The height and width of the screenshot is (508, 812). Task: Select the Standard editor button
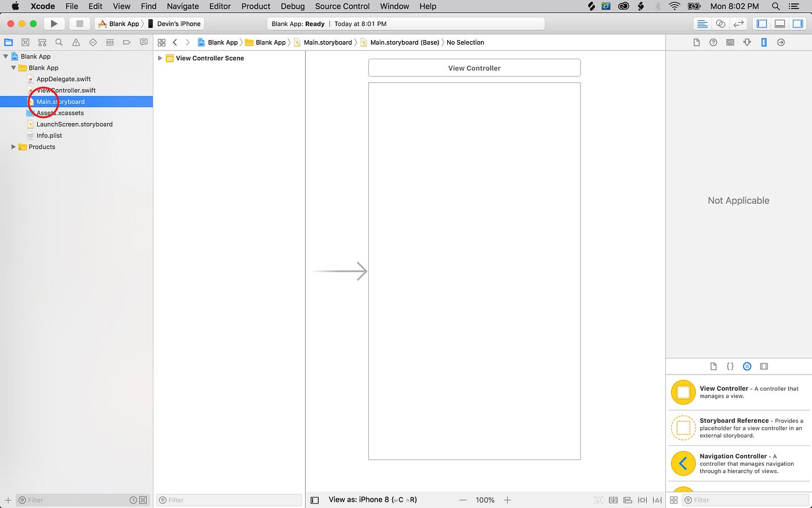point(702,24)
